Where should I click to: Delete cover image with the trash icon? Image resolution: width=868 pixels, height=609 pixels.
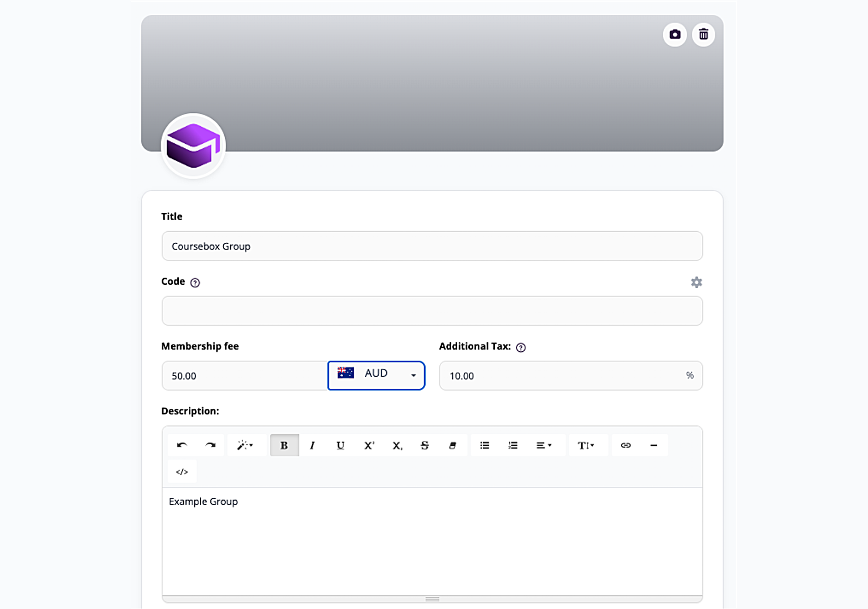(704, 34)
